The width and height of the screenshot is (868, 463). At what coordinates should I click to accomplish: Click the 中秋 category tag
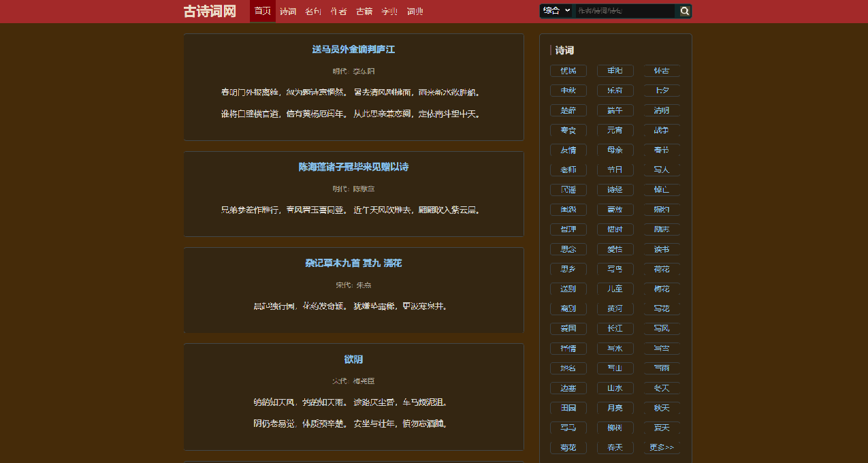pyautogui.click(x=568, y=91)
